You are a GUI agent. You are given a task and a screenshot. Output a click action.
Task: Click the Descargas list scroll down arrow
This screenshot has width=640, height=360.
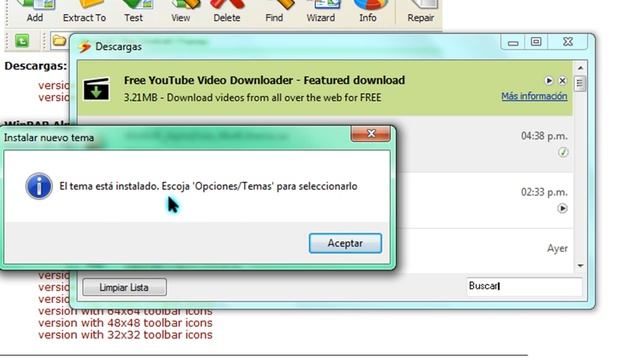click(580, 266)
